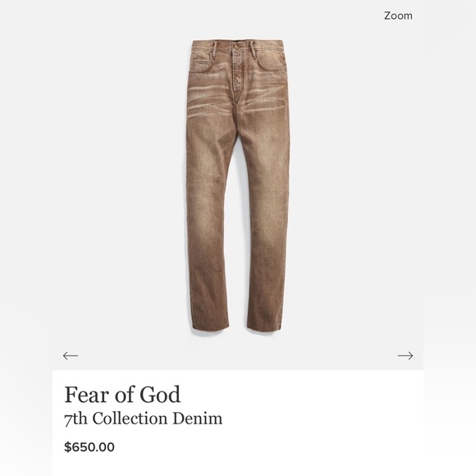Image resolution: width=476 pixels, height=476 pixels.
Task: Open the brown denim jeans product photo
Action: 238,186
